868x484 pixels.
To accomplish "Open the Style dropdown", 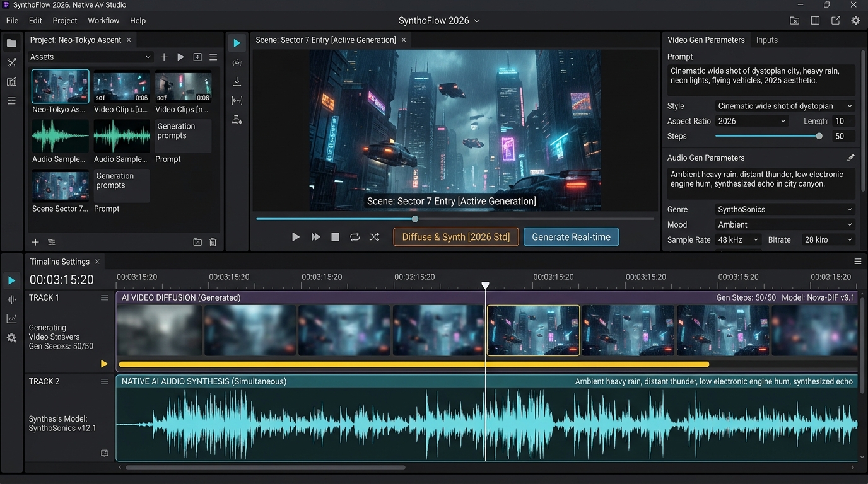I will coord(785,106).
